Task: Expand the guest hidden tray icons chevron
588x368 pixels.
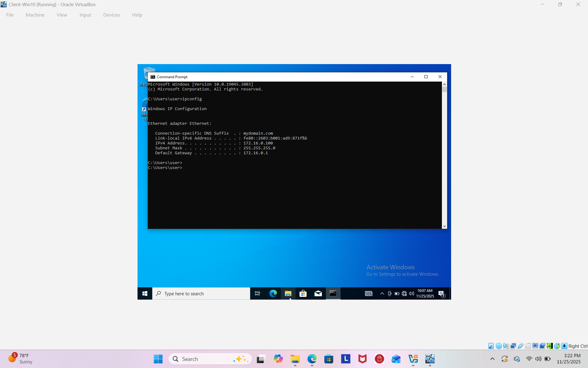Action: pyautogui.click(x=382, y=293)
